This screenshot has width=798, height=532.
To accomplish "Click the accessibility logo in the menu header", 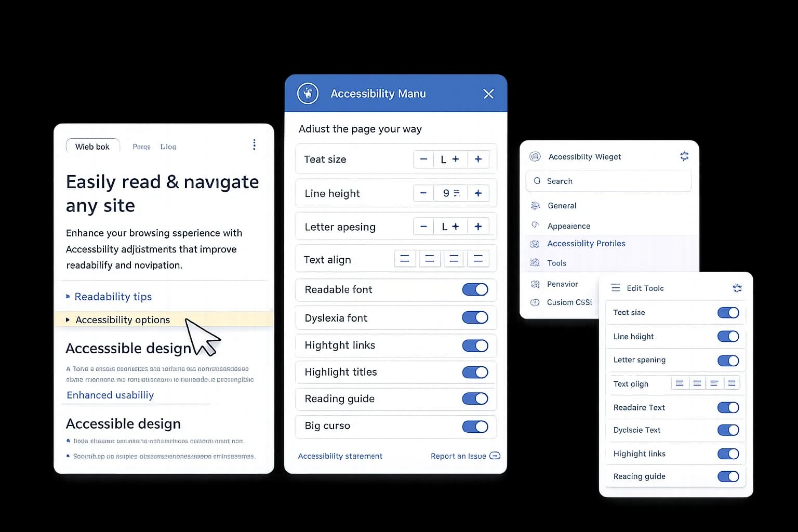I will 308,94.
